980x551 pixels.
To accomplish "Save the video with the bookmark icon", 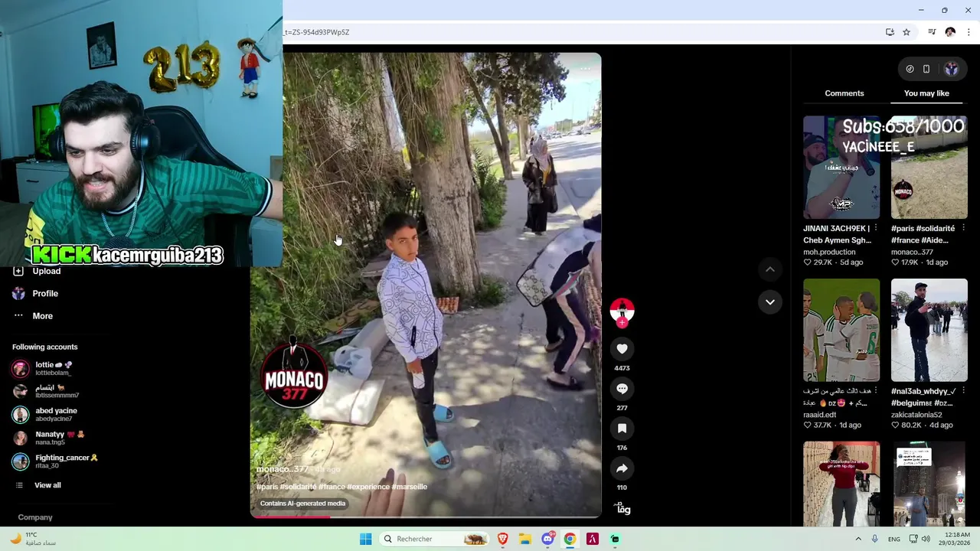I will [x=622, y=429].
